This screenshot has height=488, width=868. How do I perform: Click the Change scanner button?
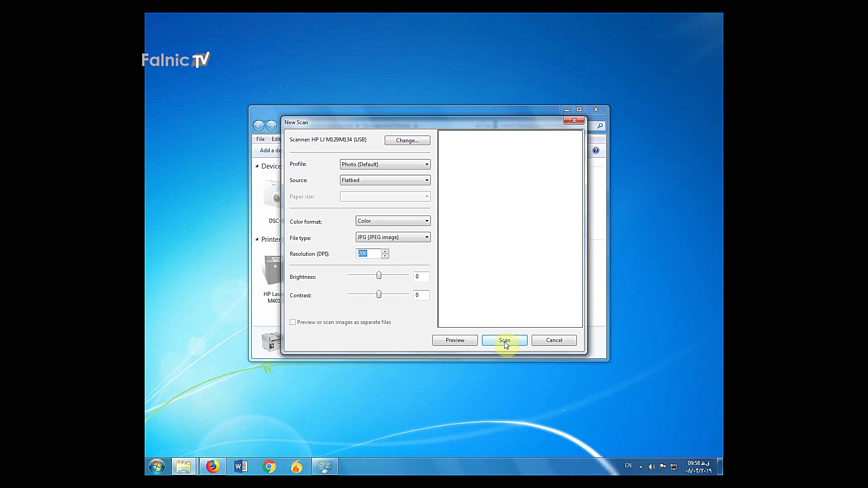coord(407,141)
